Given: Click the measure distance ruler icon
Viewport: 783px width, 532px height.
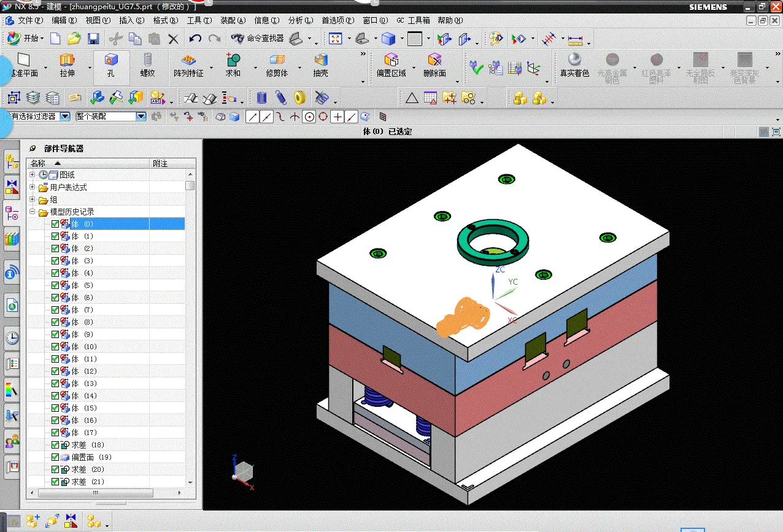Looking at the screenshot, I should (575, 39).
